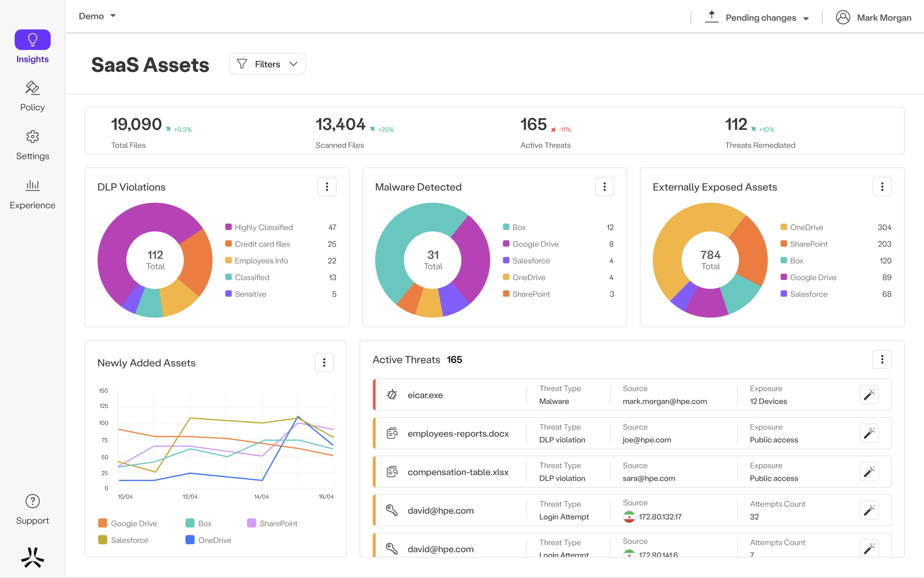Open the Externally Exposed Assets options menu
Screen dimensions: 924x578
click(882, 187)
